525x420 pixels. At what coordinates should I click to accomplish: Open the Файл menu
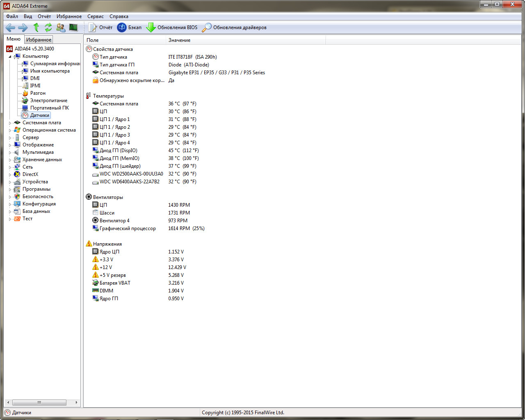[x=12, y=16]
